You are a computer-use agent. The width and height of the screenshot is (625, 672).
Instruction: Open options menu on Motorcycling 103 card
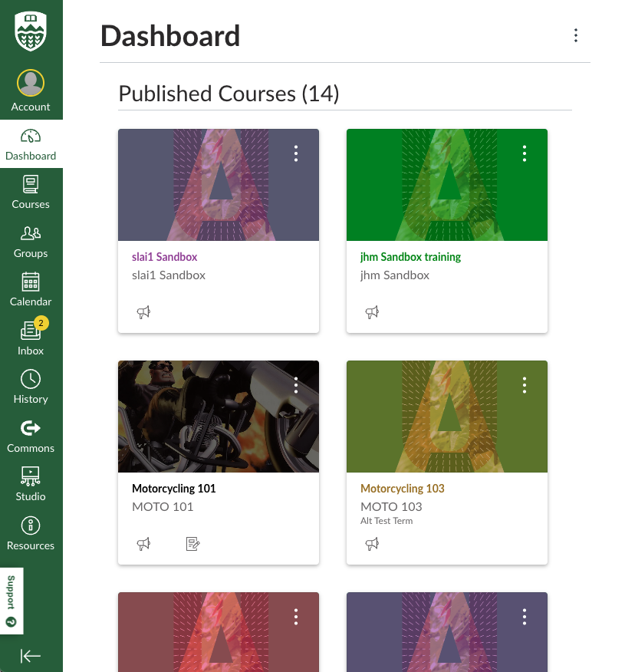(525, 385)
